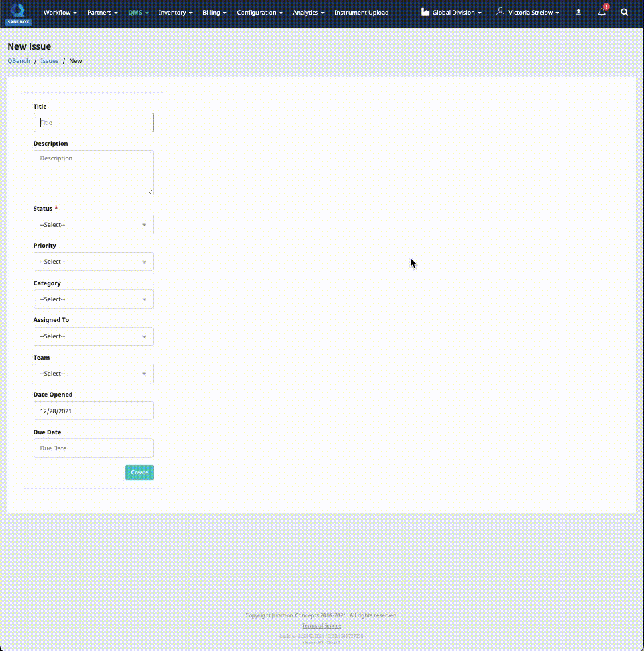This screenshot has width=644, height=651.
Task: Open the Category select dropdown
Action: pyautogui.click(x=93, y=299)
